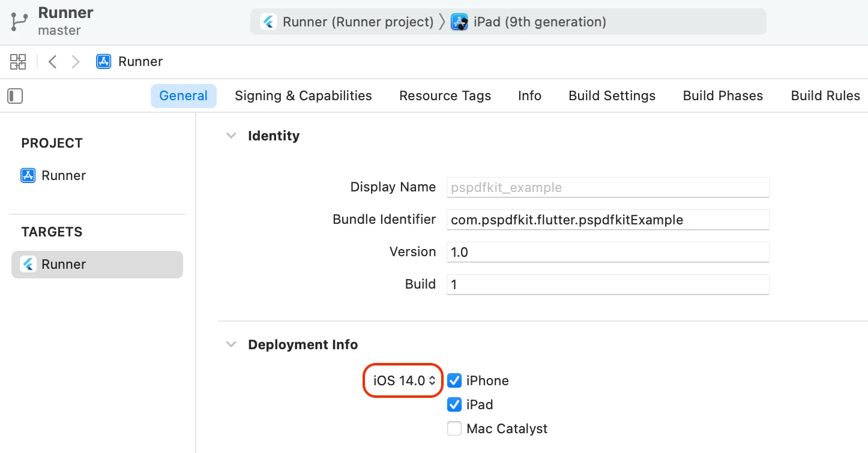Go back with the left chevron
This screenshot has height=453, width=868.
point(53,61)
